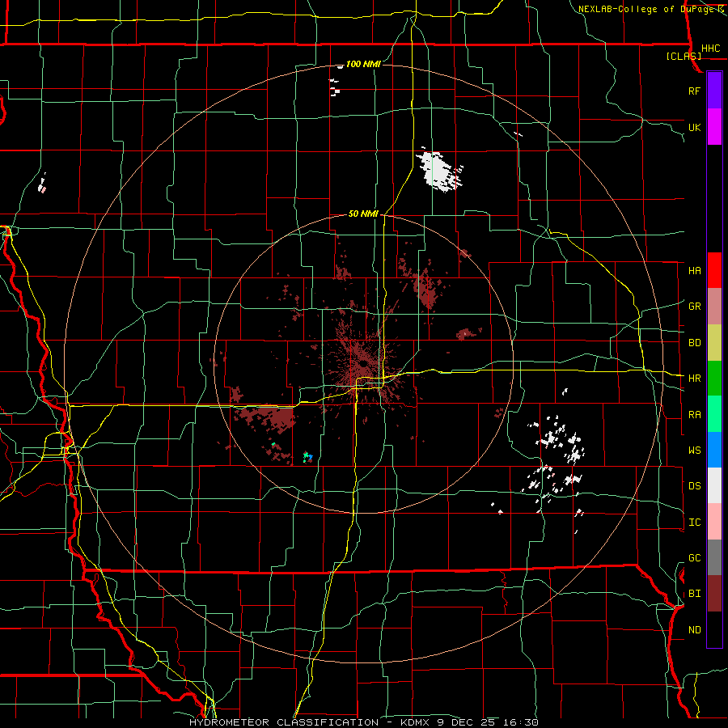Click the [CLAS] units label

coord(684,56)
